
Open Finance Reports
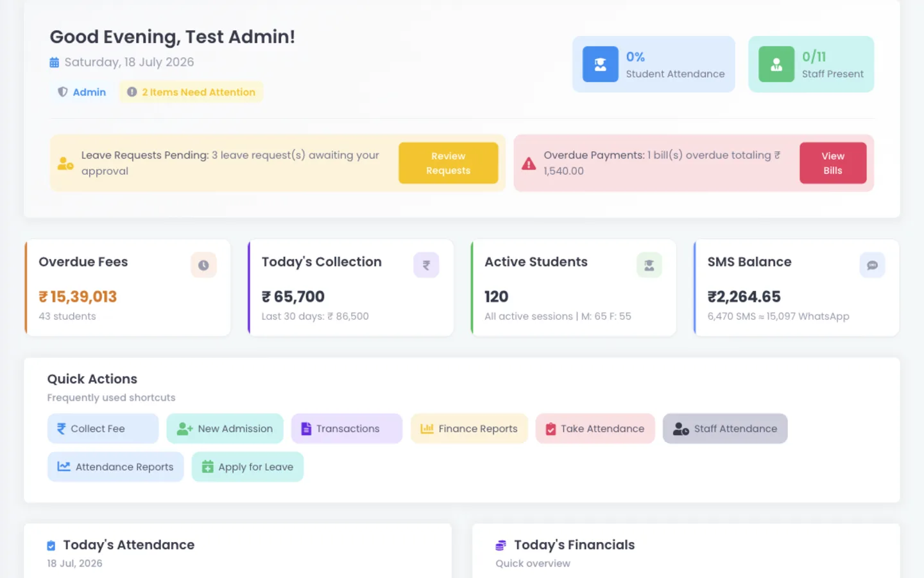tap(469, 428)
